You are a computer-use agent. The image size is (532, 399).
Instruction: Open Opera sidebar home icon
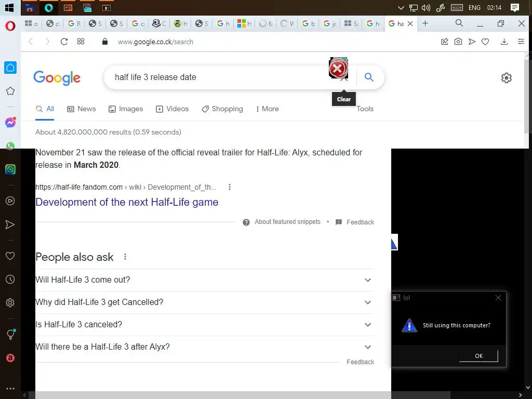pyautogui.click(x=10, y=68)
